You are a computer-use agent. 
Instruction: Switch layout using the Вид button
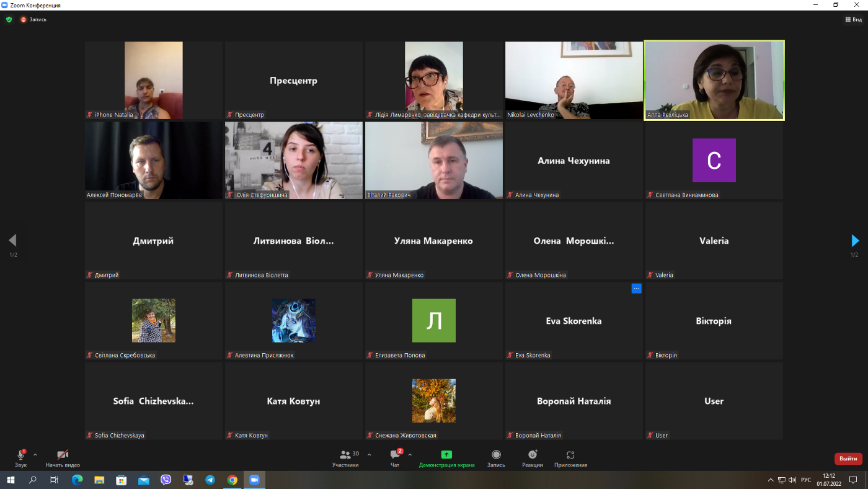[853, 19]
